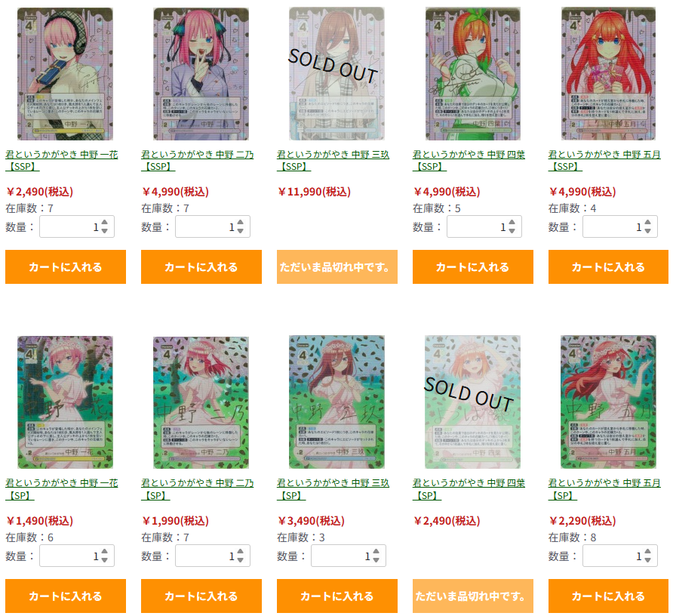
Task: Click the sold-out 中野三玖 SSP card image
Action: click(336, 73)
